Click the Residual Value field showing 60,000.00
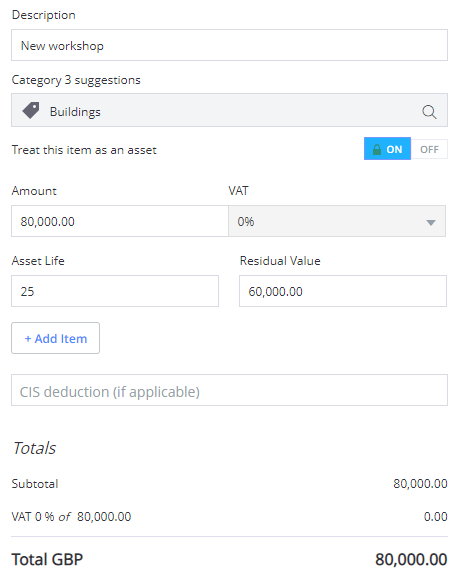 (343, 291)
